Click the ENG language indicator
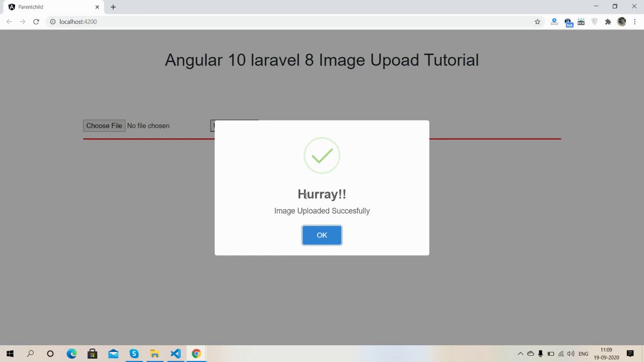Viewport: 644px width, 362px height. (584, 354)
